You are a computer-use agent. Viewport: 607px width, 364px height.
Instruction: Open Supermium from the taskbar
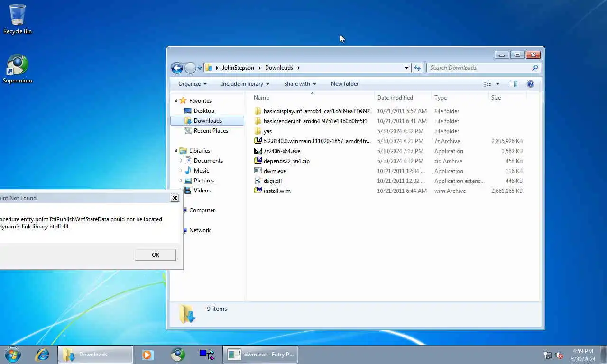(x=178, y=355)
